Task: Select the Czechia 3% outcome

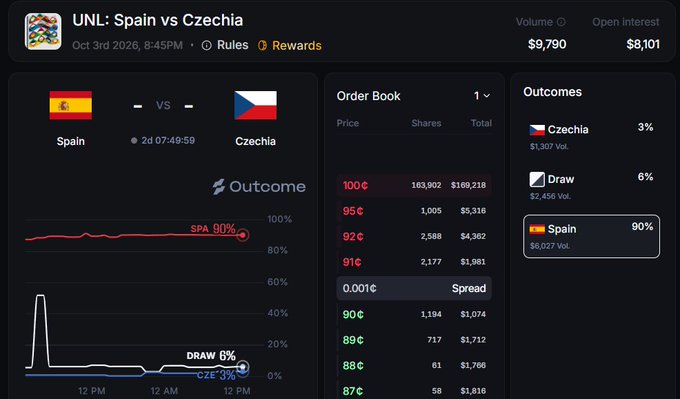Action: (x=592, y=137)
